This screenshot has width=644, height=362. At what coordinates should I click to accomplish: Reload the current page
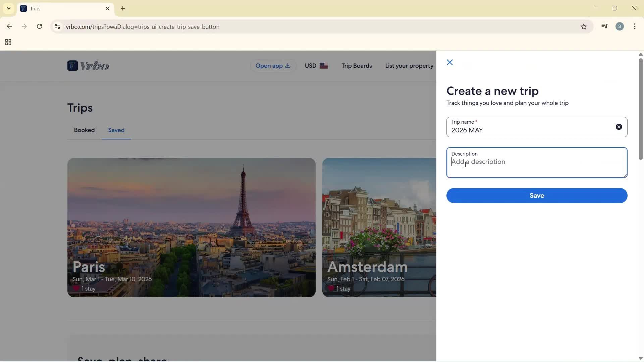click(x=39, y=26)
